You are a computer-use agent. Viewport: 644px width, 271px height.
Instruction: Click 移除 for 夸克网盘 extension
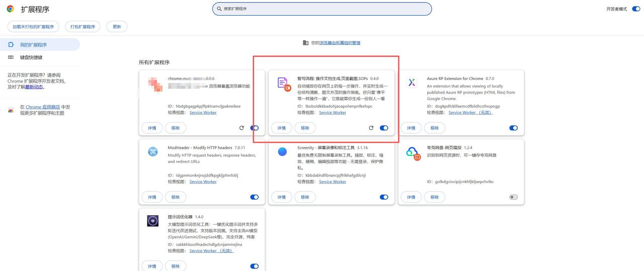434,197
